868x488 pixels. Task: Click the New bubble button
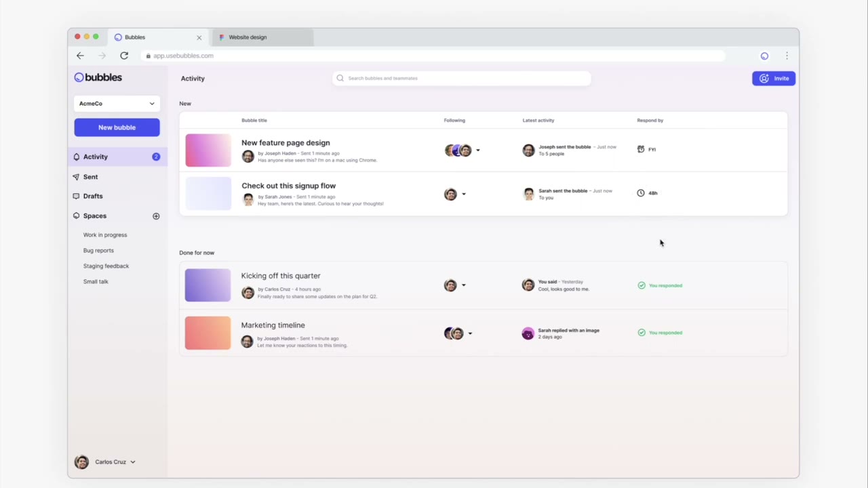point(117,127)
